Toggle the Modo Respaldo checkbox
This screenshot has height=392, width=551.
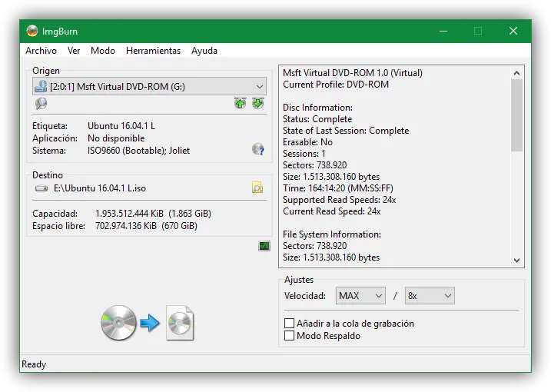pyautogui.click(x=289, y=336)
